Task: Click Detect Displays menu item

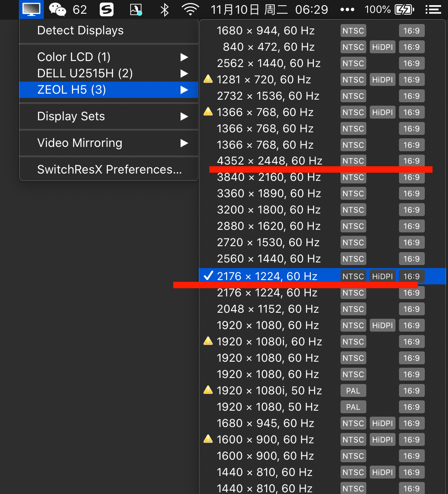Action: coord(80,30)
